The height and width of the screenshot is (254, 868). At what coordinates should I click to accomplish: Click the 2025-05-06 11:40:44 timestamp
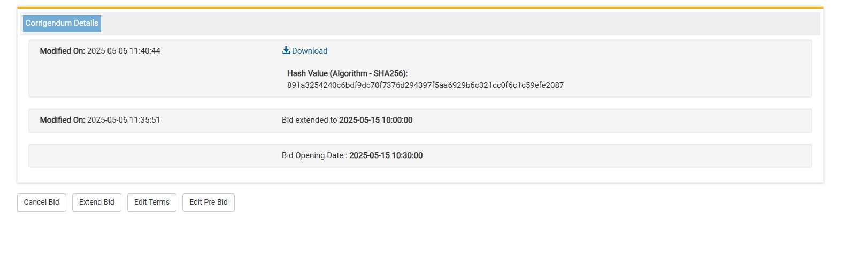pos(124,51)
